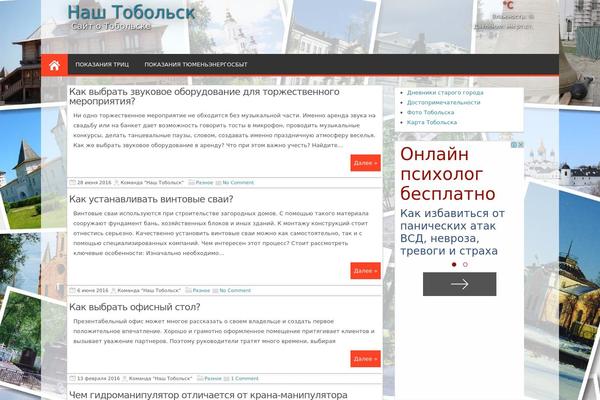
Task: Open Разное category of the 6 июня 2016 post
Action: click(x=201, y=291)
